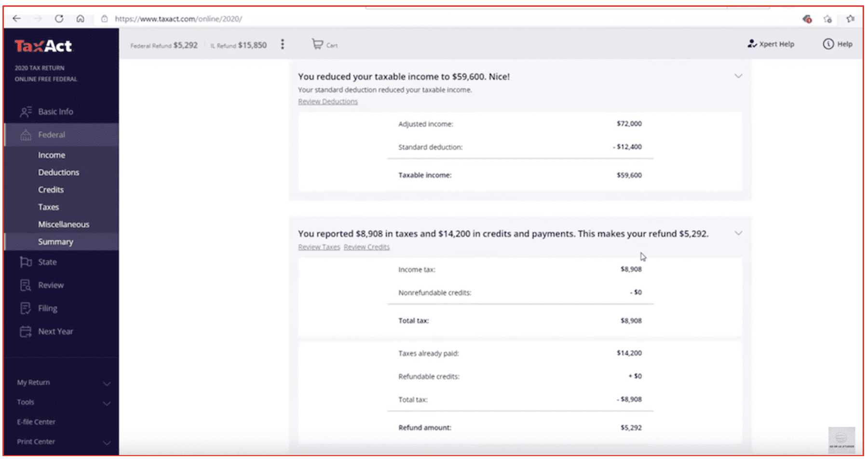Click the Taxable income $59,600 value
The image size is (868, 459).
pyautogui.click(x=629, y=175)
